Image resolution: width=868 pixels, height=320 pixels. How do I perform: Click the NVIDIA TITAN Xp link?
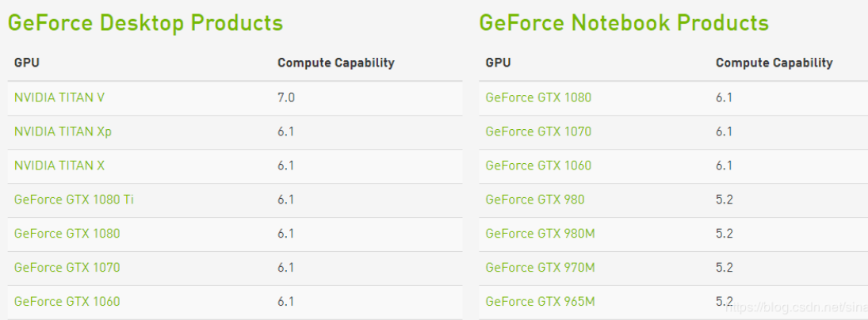63,131
